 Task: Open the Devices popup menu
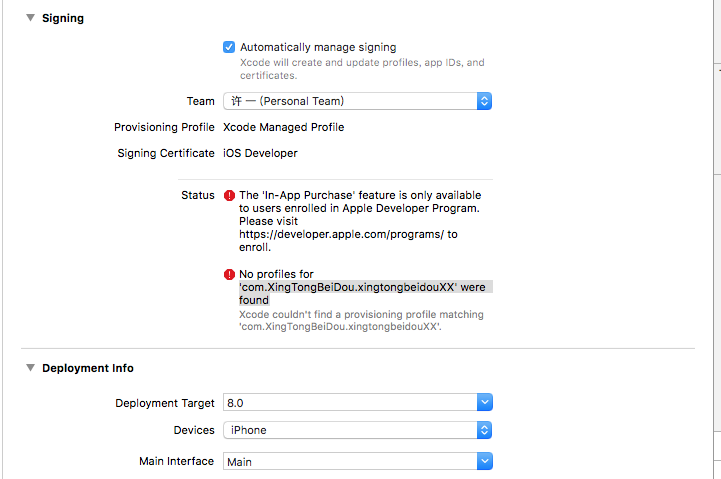357,430
